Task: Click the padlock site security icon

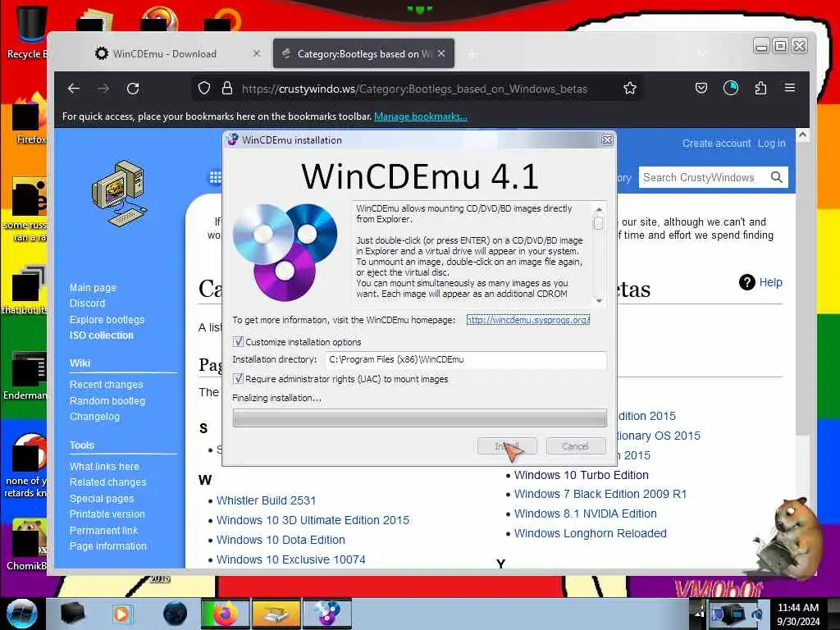Action: (x=227, y=89)
